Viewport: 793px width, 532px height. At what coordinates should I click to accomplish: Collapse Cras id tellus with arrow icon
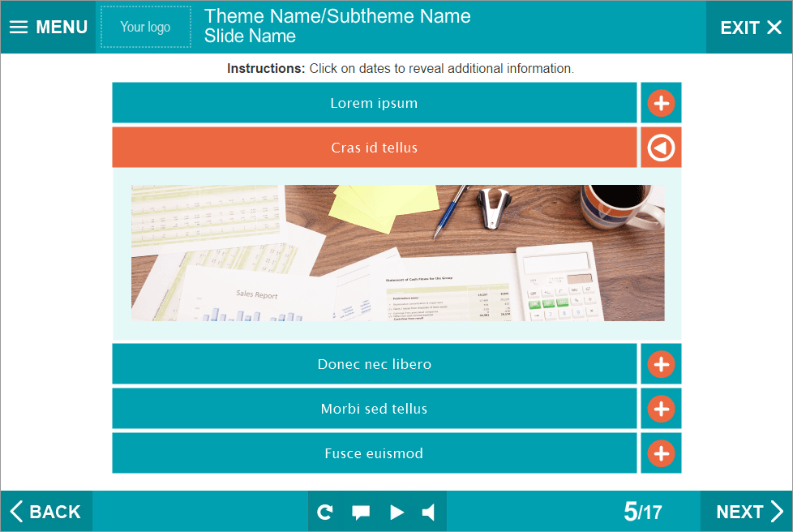(661, 148)
